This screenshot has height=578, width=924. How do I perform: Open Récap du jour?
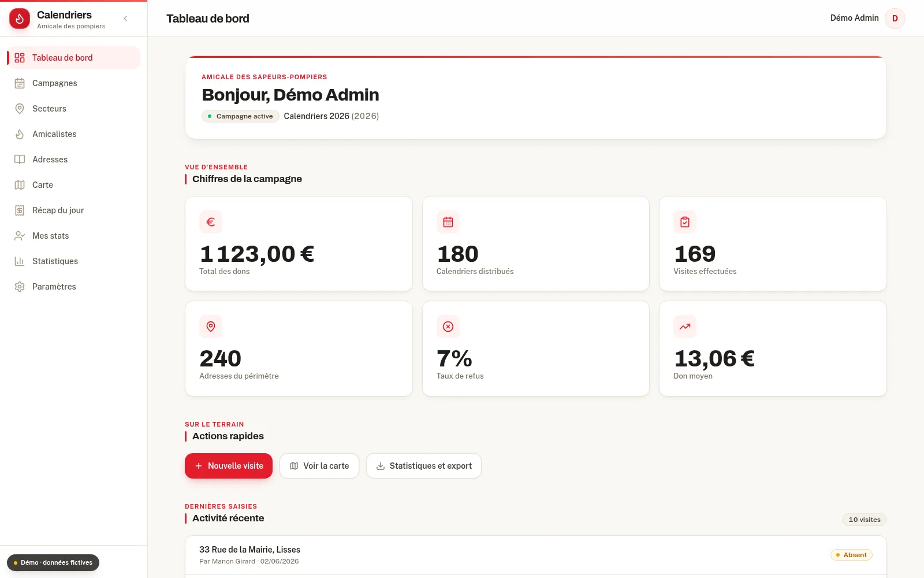point(74,210)
